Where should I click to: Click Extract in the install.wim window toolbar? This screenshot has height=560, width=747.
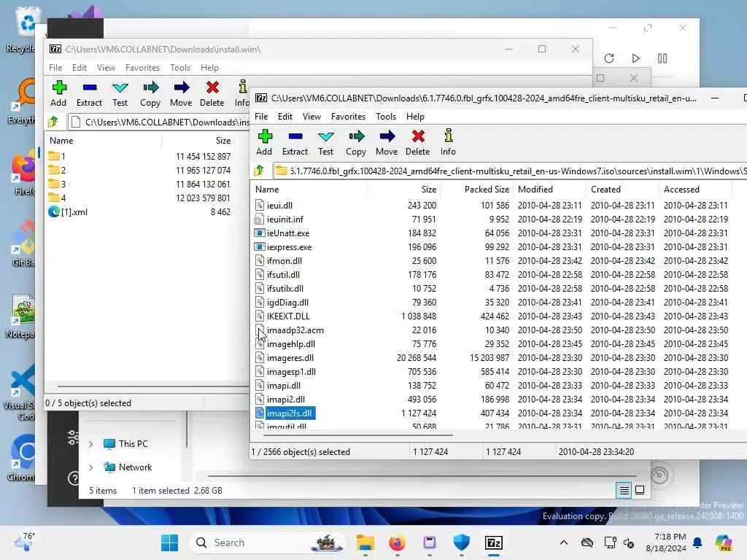pyautogui.click(x=89, y=93)
